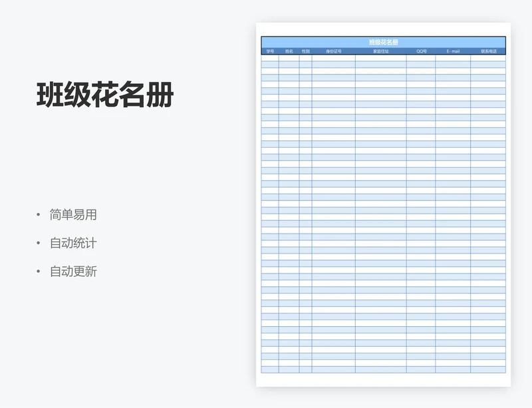
Task: Click the 姓名 column header
Action: pyautogui.click(x=289, y=51)
